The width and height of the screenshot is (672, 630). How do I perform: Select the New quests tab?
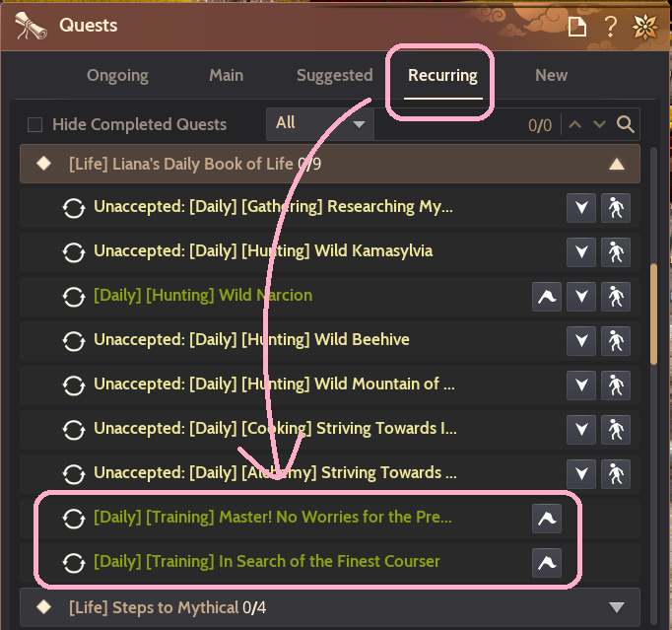click(x=551, y=75)
